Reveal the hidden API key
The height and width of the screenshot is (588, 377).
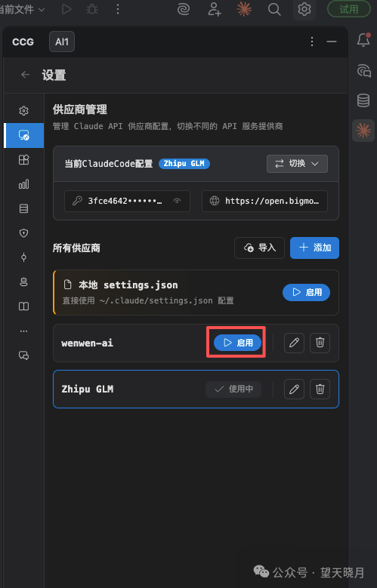[177, 201]
